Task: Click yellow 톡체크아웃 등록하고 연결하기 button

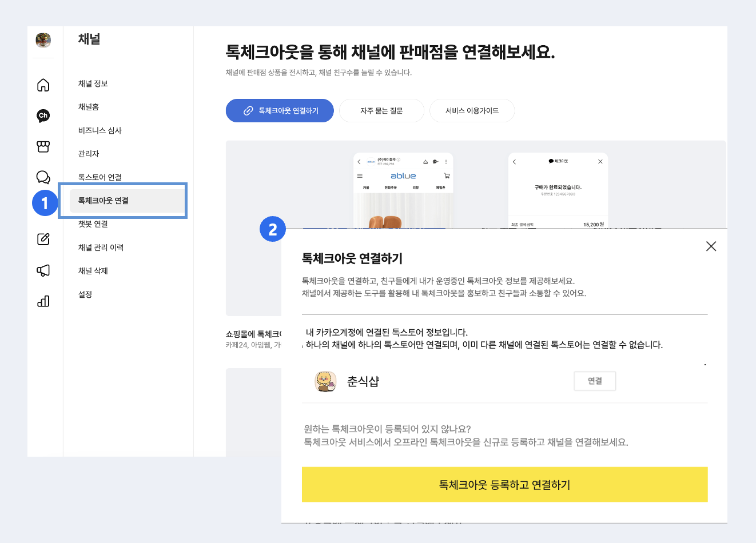Action: [504, 485]
